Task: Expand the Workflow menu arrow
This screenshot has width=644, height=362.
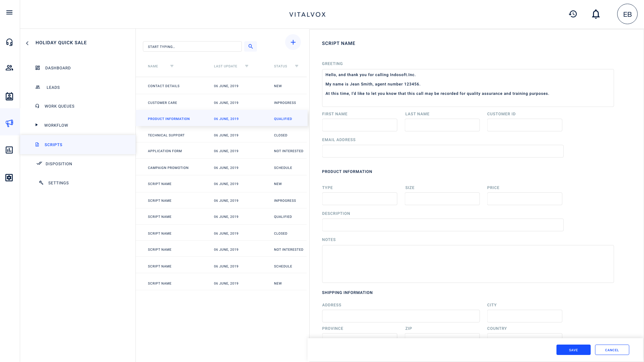Action: pyautogui.click(x=37, y=125)
